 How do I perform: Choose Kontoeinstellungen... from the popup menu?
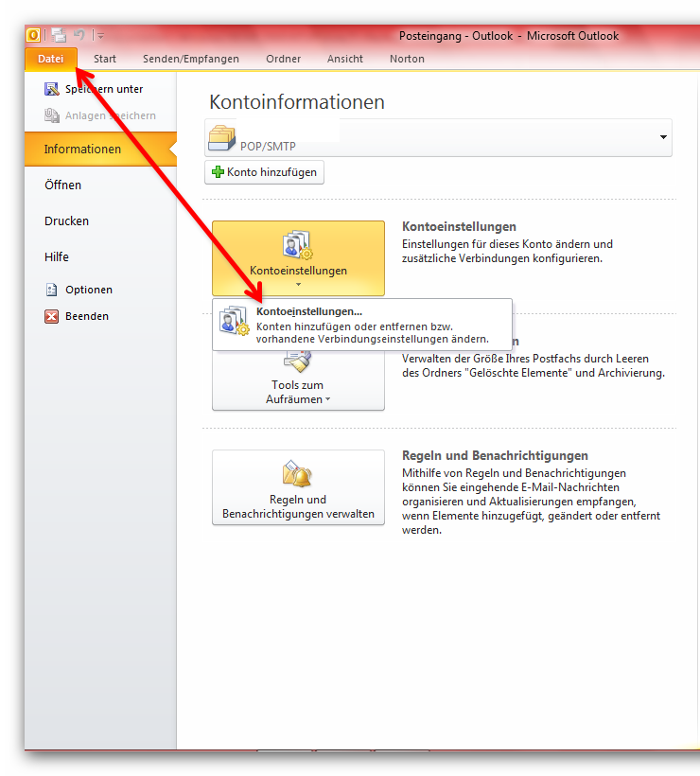(362, 325)
